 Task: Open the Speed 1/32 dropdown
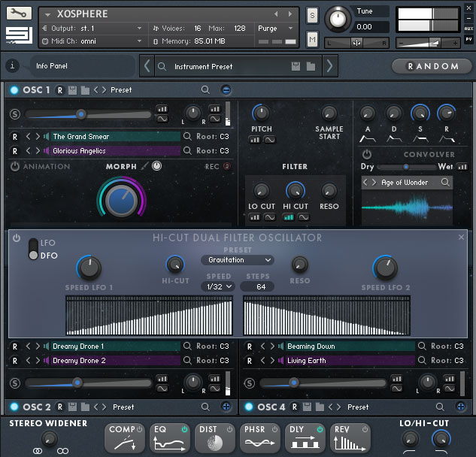pyautogui.click(x=219, y=286)
